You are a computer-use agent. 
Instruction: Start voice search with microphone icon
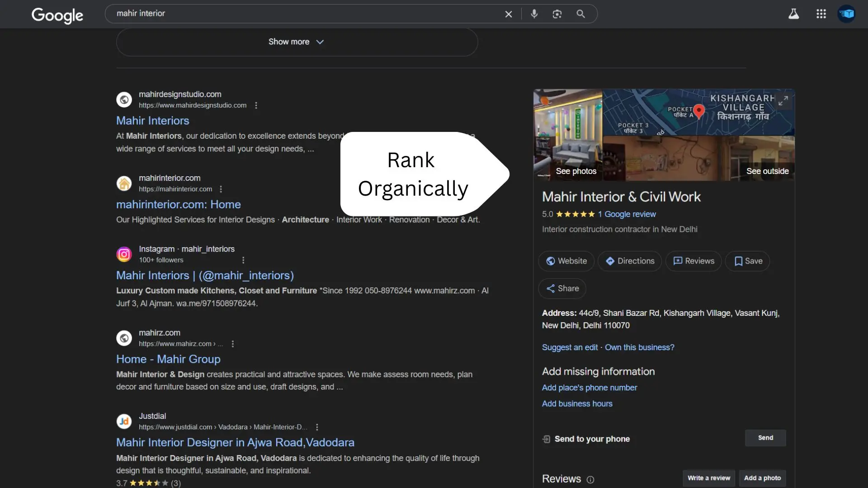534,14
